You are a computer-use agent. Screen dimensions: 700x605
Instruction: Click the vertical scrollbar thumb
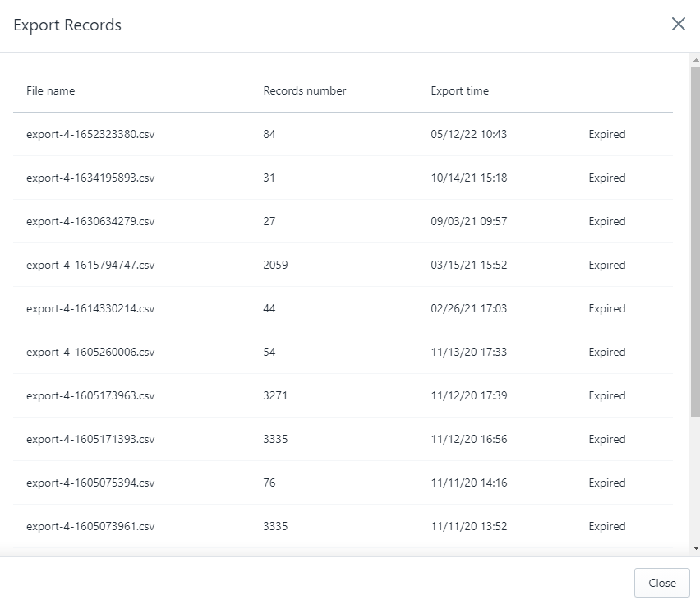(696, 242)
